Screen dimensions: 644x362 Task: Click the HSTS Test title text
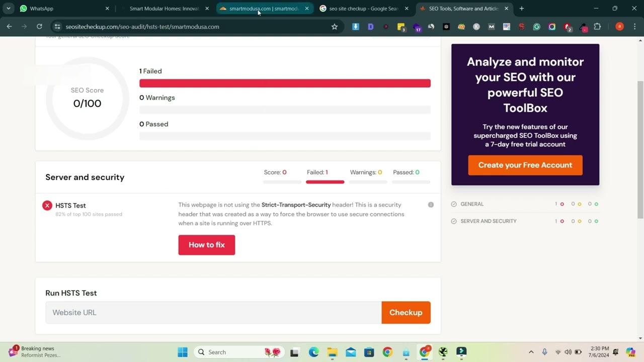click(x=70, y=206)
